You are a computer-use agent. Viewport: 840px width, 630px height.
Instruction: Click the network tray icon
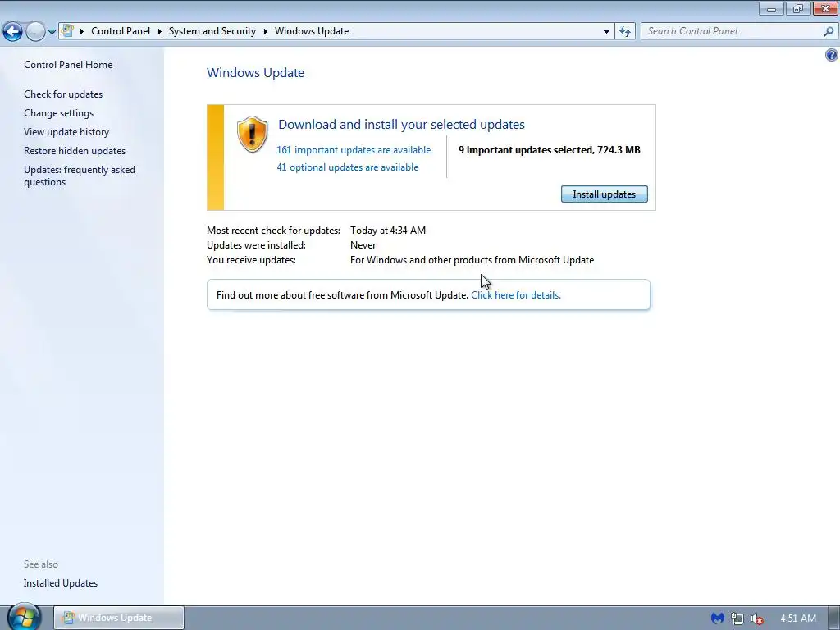(x=737, y=619)
